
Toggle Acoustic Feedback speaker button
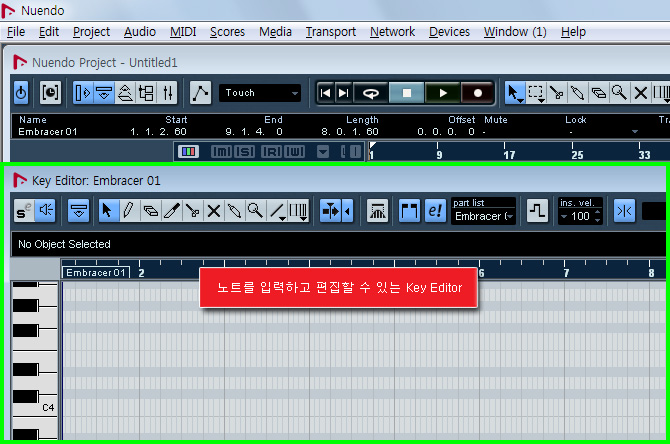click(x=45, y=211)
